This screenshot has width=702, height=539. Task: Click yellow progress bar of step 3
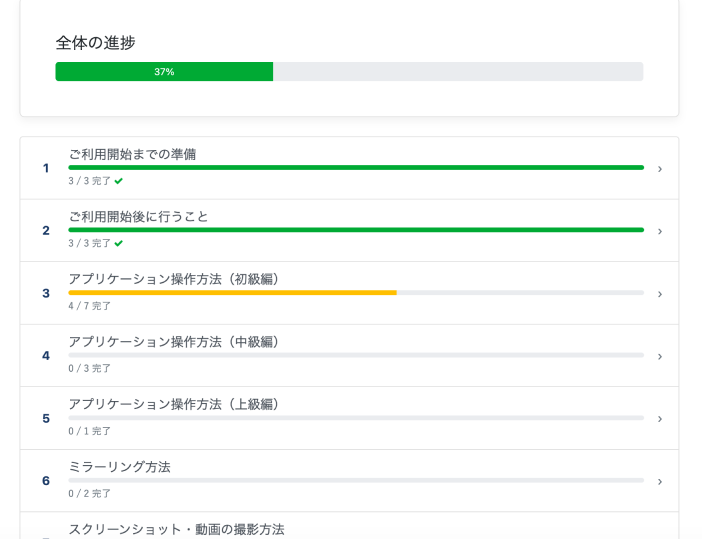tap(232, 293)
